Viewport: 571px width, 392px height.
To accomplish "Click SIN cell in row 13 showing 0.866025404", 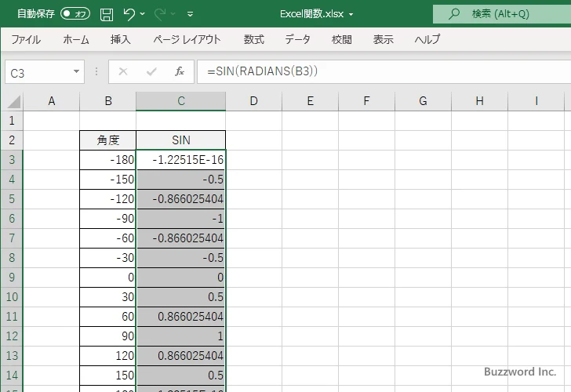I will [180, 356].
